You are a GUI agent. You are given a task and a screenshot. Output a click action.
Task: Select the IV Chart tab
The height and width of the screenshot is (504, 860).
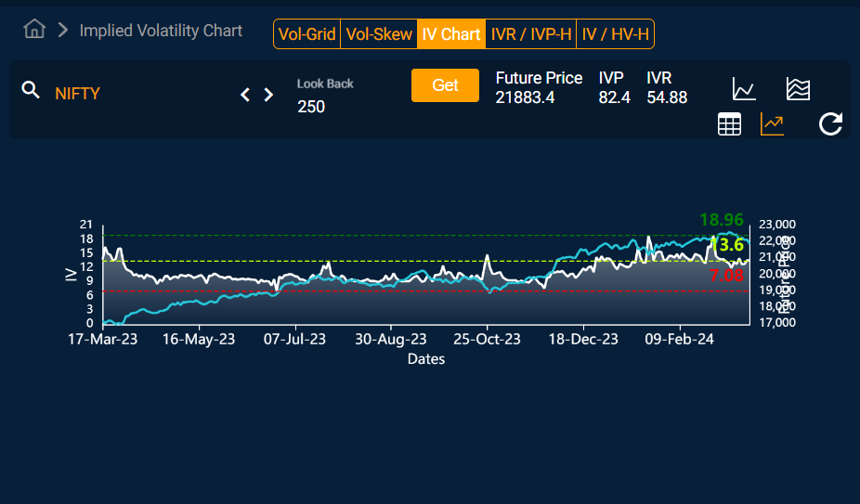pyautogui.click(x=451, y=34)
